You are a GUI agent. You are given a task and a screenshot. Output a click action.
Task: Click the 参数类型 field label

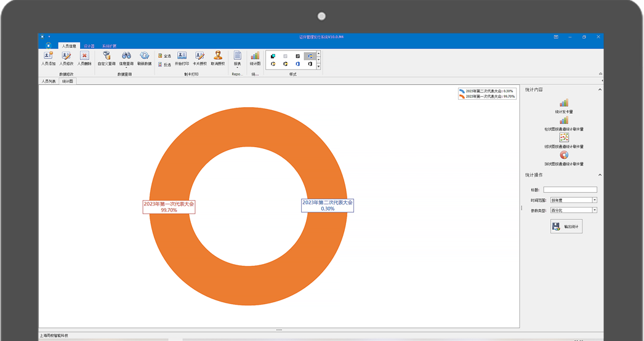coord(538,211)
